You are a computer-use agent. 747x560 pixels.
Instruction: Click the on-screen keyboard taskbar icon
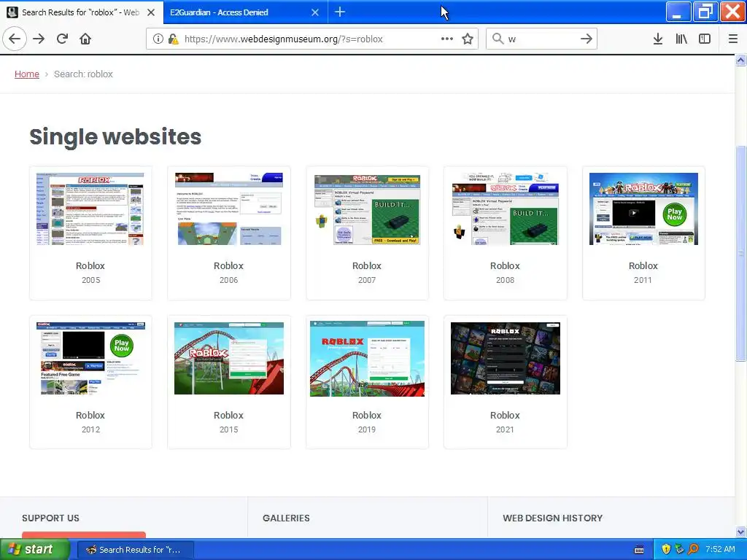coord(639,550)
